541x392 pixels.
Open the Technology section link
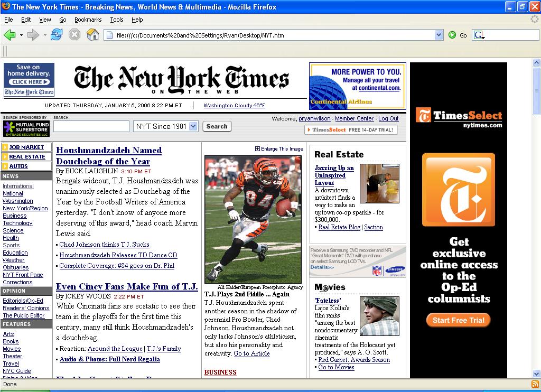[17, 223]
